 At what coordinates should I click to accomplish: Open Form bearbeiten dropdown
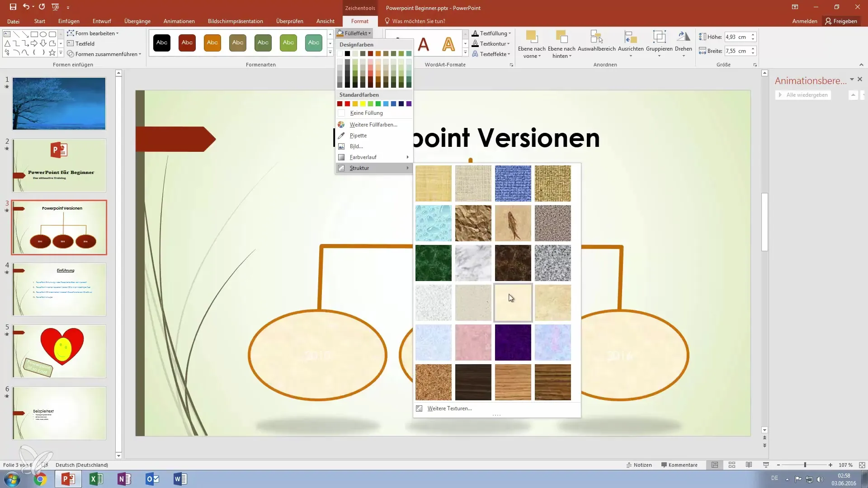[x=93, y=33]
